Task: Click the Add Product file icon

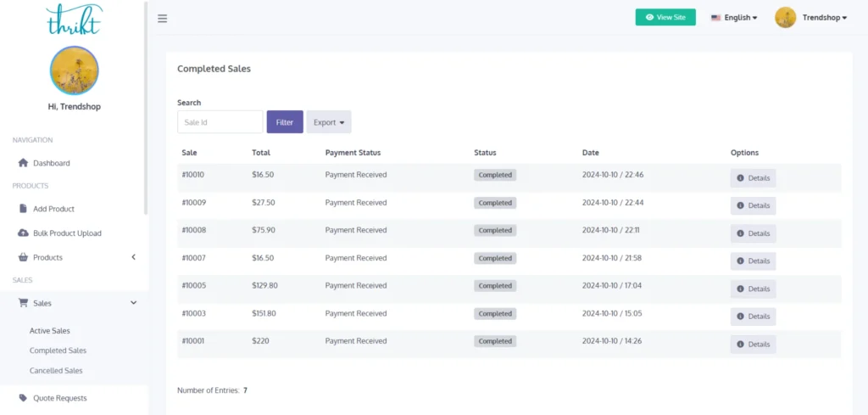Action: click(23, 209)
